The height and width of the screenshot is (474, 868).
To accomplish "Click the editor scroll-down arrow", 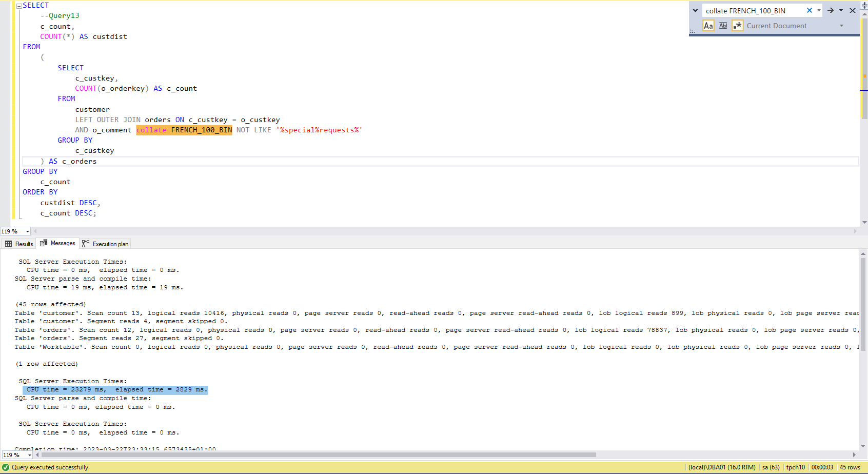I will click(864, 222).
